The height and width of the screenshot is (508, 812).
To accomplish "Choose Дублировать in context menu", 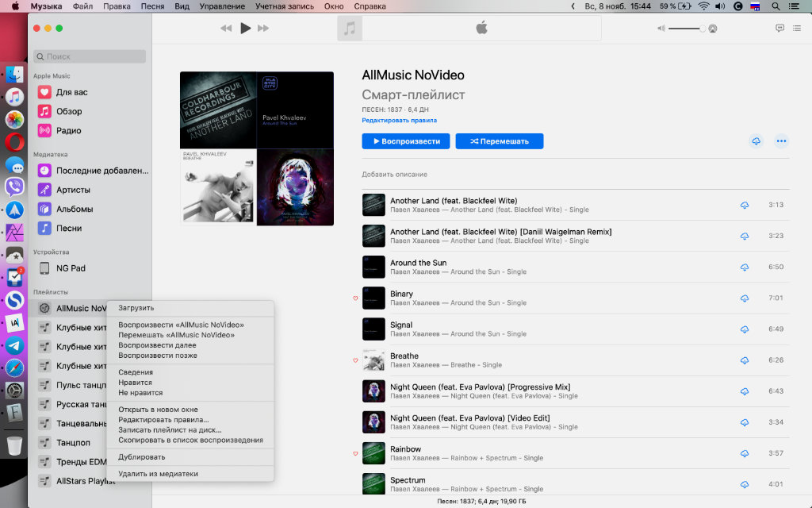I will tap(190, 457).
